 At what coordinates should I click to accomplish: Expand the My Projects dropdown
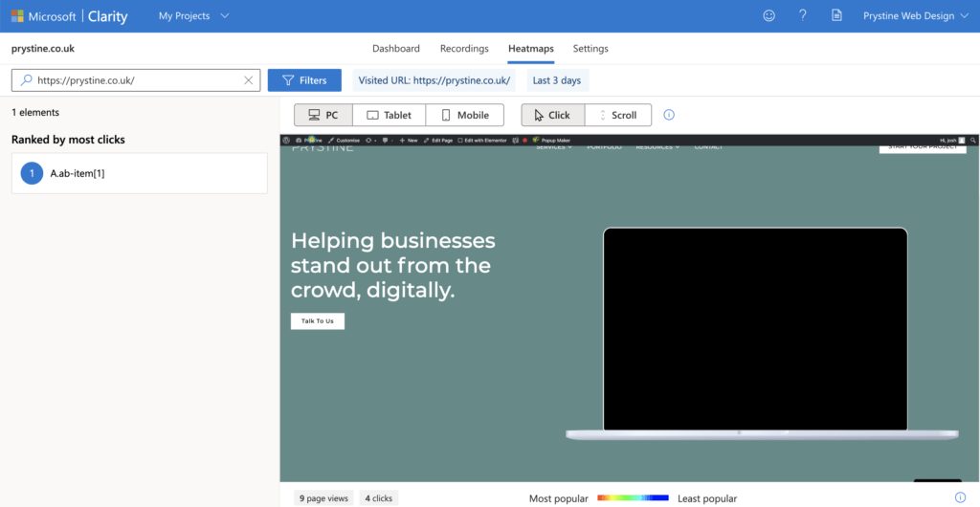point(193,15)
